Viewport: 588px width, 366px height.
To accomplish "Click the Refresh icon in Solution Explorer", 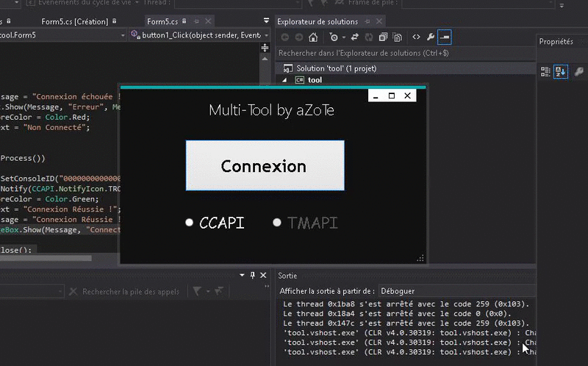I will [x=369, y=37].
